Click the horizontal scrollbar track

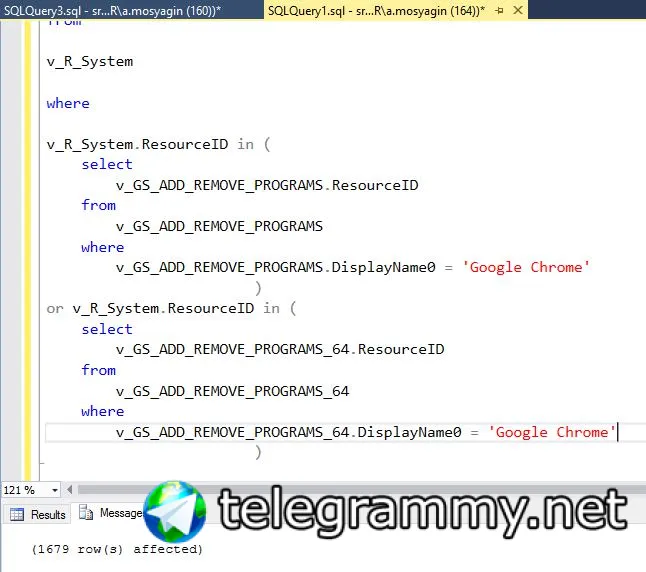coord(362,490)
